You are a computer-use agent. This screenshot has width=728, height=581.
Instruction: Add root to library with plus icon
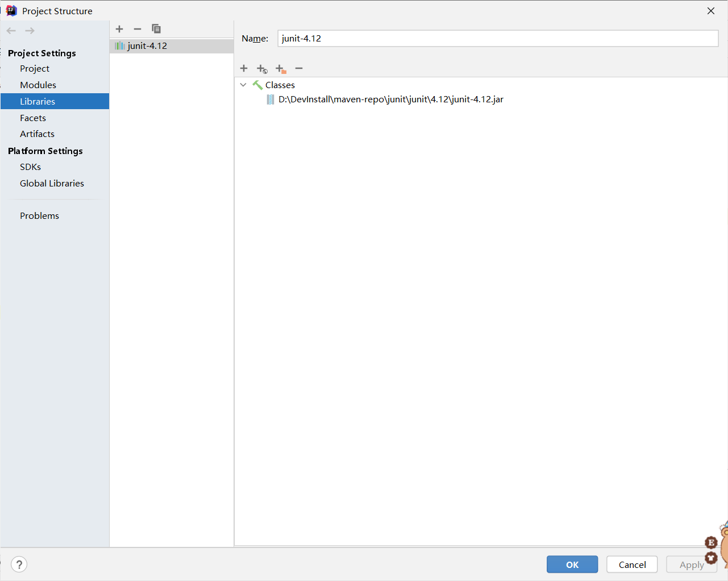point(244,68)
